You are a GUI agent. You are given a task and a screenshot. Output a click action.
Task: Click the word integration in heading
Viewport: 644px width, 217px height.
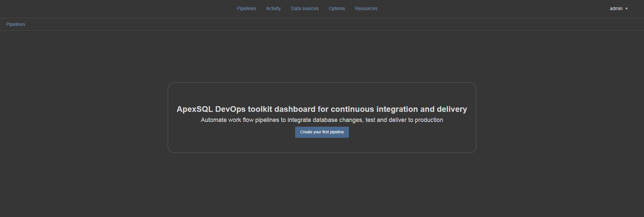click(x=397, y=109)
